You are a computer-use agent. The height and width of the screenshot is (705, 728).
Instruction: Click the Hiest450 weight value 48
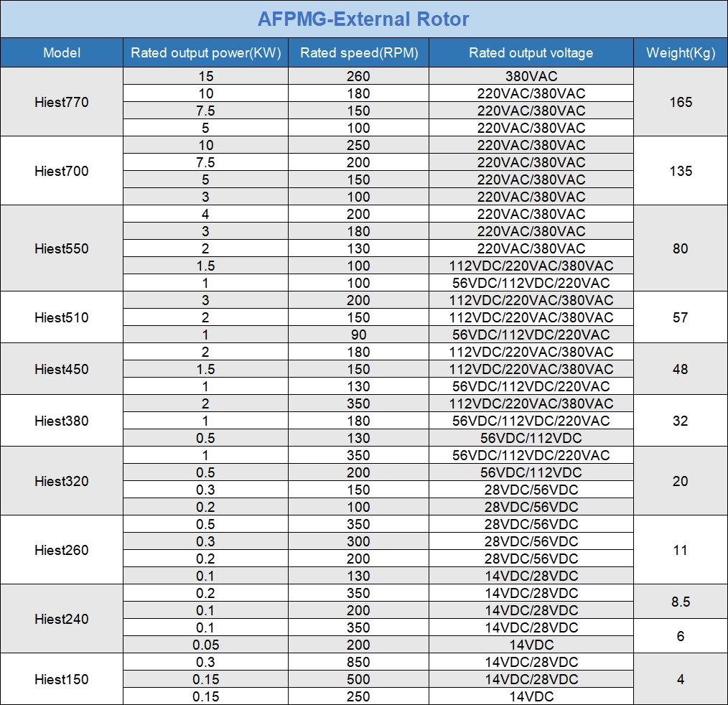click(679, 368)
